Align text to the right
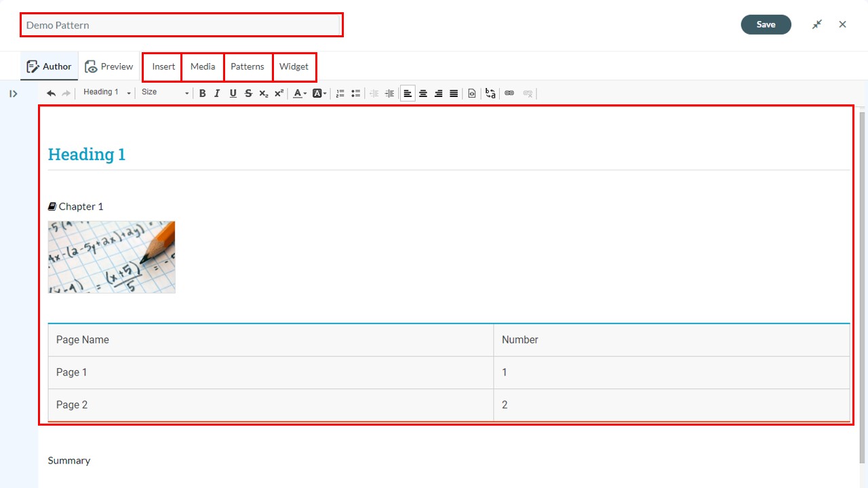The image size is (868, 488). pyautogui.click(x=439, y=94)
